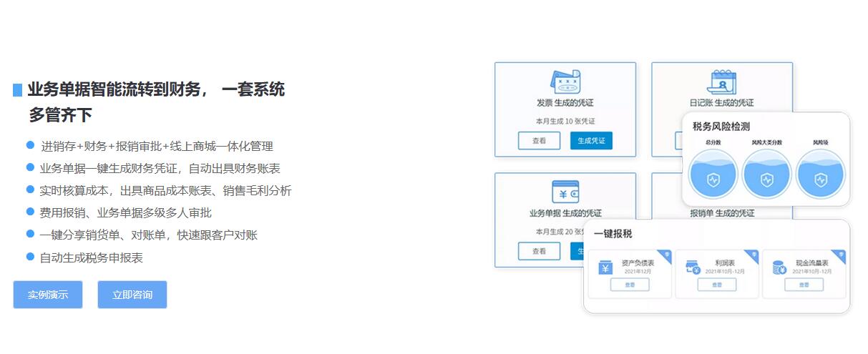Click the 日记账 calendar journal icon

(721, 82)
